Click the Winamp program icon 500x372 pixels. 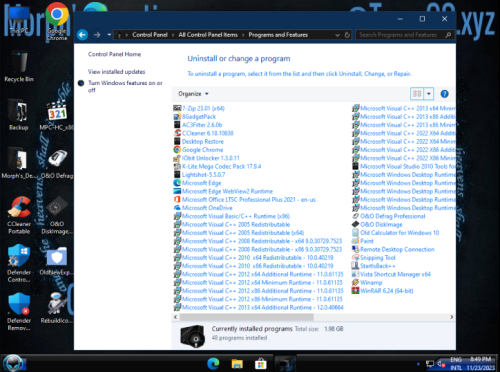pos(355,282)
